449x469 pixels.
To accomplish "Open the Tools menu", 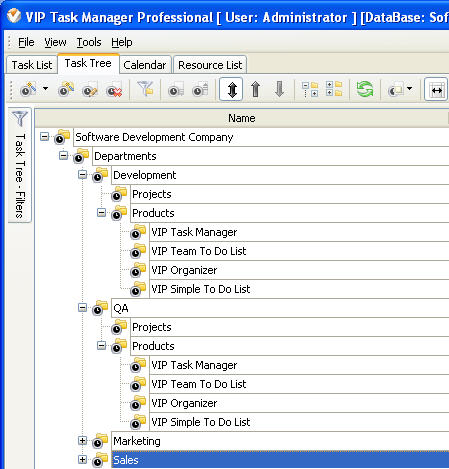I will tap(89, 42).
